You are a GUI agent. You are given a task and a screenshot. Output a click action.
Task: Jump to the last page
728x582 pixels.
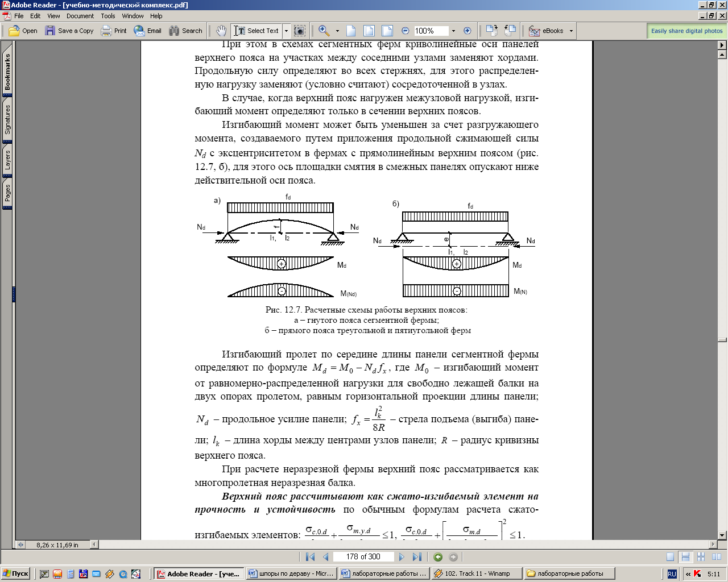tap(417, 557)
